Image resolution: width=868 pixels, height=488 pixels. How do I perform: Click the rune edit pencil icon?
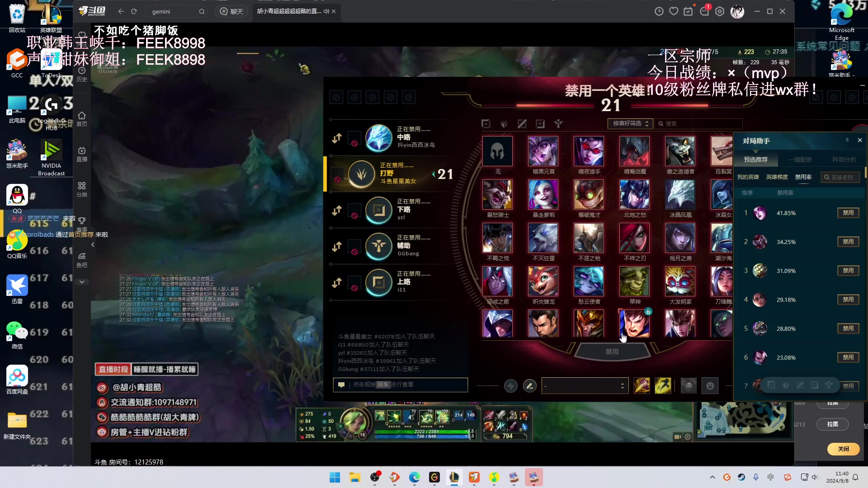pyautogui.click(x=529, y=386)
